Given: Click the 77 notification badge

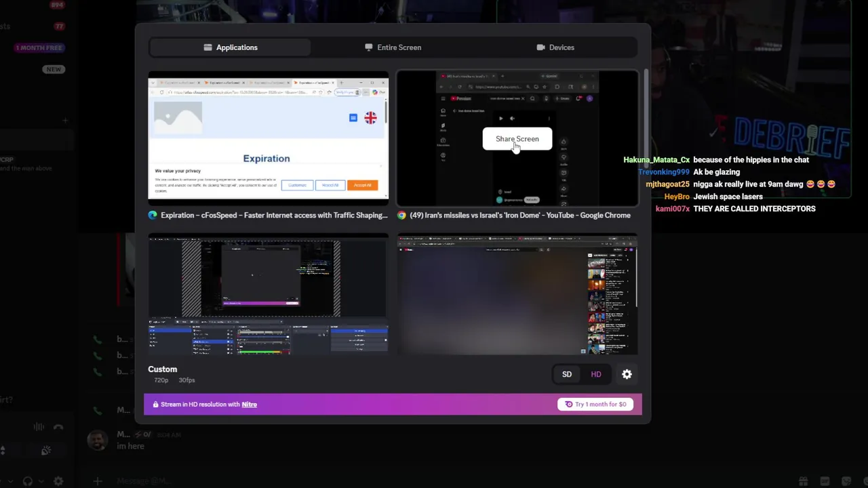Looking at the screenshot, I should tap(59, 26).
